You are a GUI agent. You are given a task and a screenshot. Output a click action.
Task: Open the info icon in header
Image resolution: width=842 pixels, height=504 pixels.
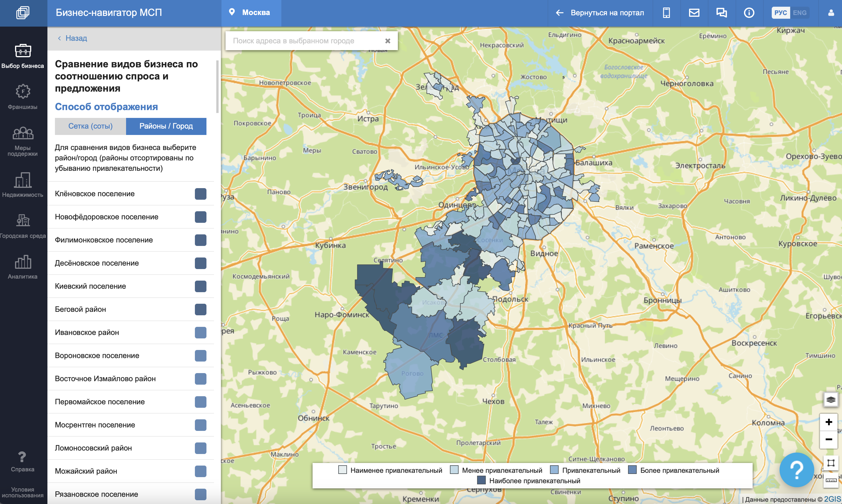[749, 13]
